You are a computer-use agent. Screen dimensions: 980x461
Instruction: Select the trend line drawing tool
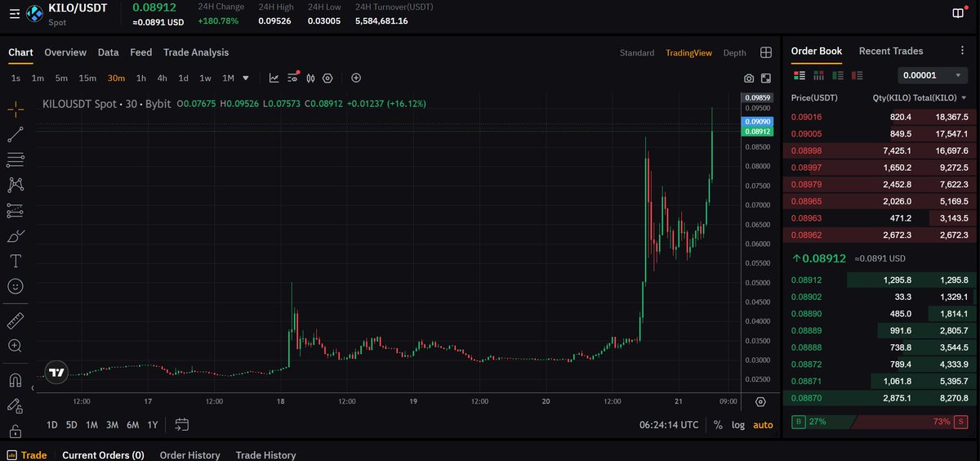point(16,134)
